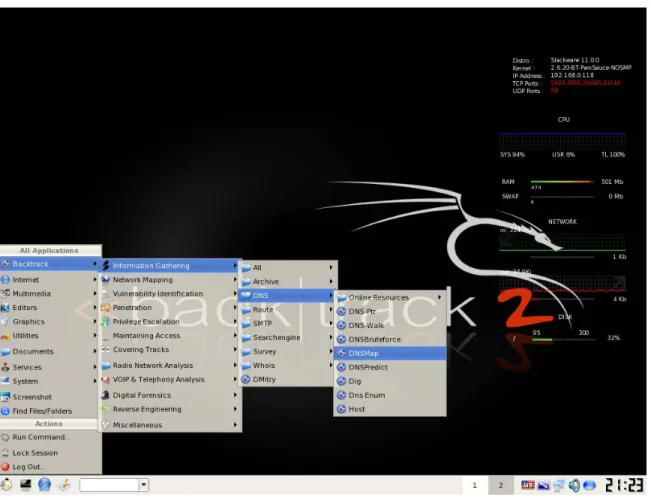651x500 pixels.
Task: Expand the System submenu arrow
Action: 95,381
